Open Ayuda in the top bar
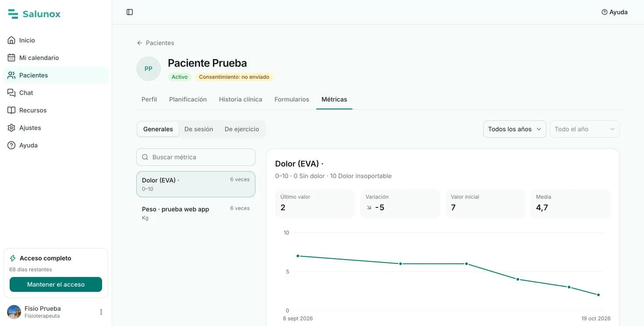 (615, 12)
